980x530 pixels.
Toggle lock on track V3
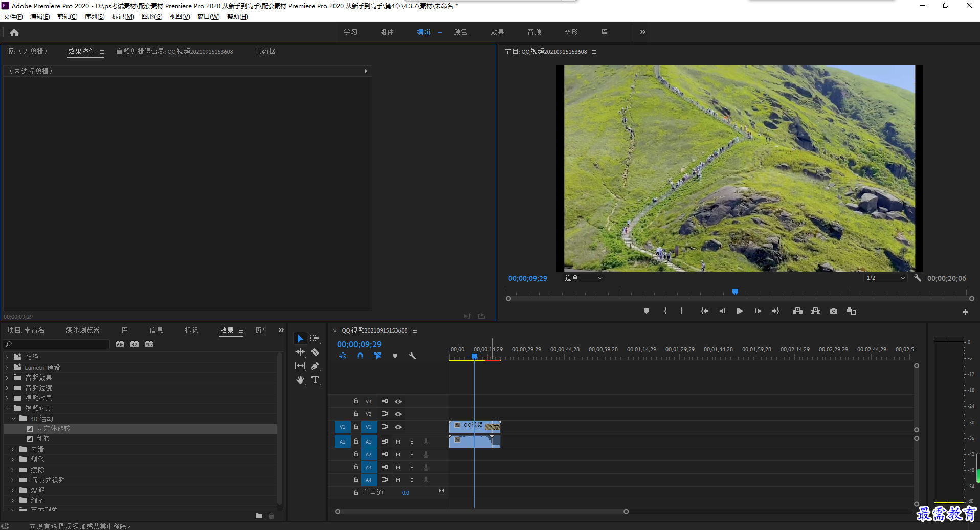click(x=356, y=401)
